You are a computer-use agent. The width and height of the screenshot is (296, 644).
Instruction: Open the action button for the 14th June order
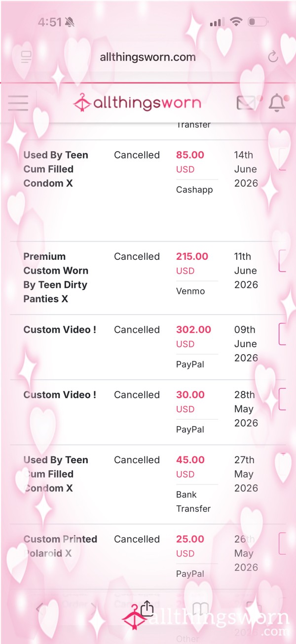tap(283, 160)
